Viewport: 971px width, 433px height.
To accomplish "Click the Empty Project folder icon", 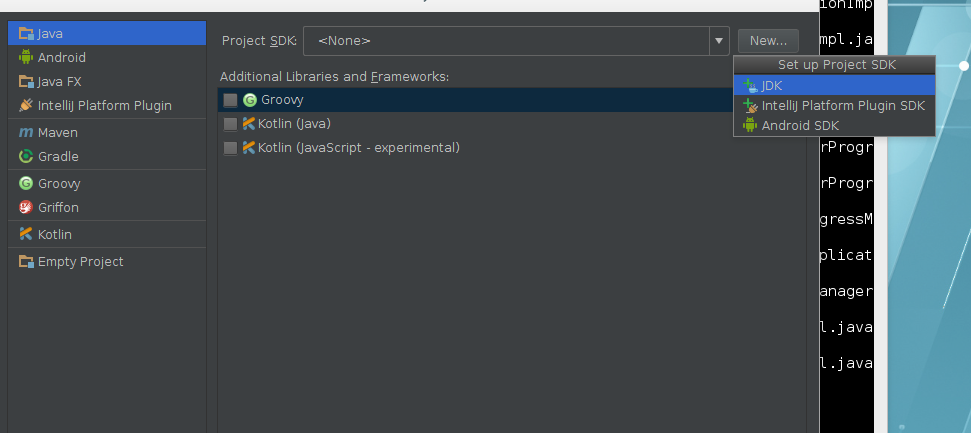I will [x=25, y=261].
